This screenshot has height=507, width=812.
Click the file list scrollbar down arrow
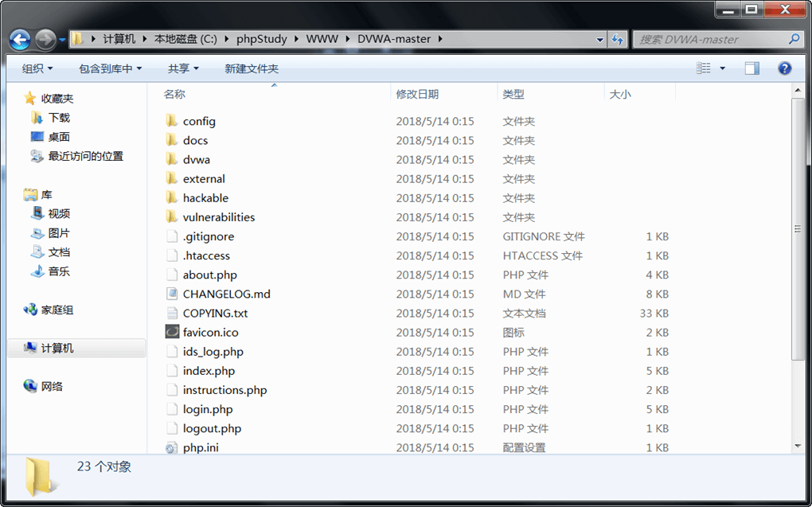click(x=798, y=446)
